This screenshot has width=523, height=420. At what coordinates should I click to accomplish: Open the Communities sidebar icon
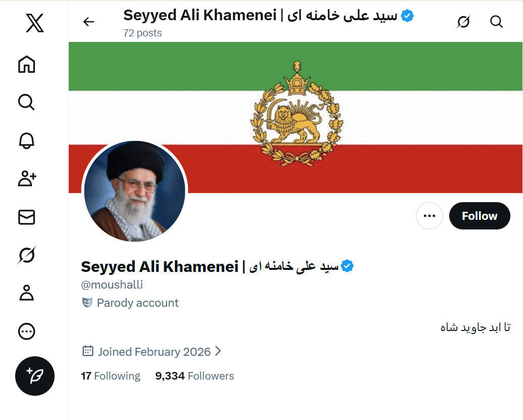tap(26, 178)
